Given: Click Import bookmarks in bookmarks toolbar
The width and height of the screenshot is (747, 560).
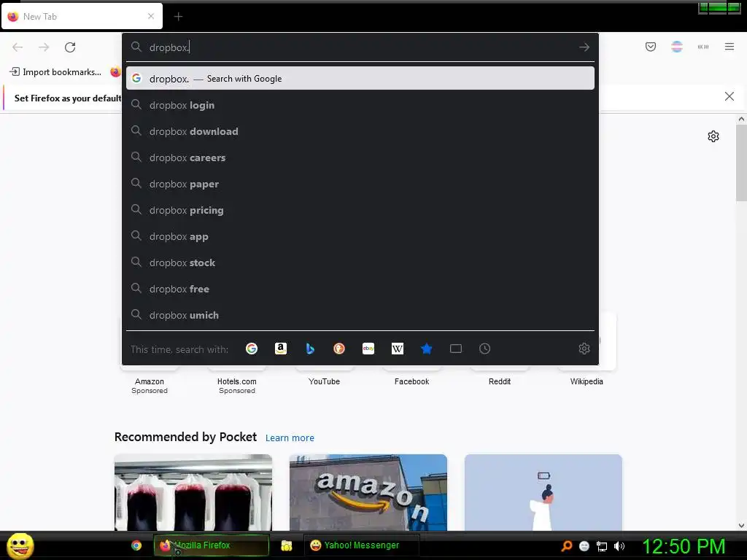Looking at the screenshot, I should [55, 72].
